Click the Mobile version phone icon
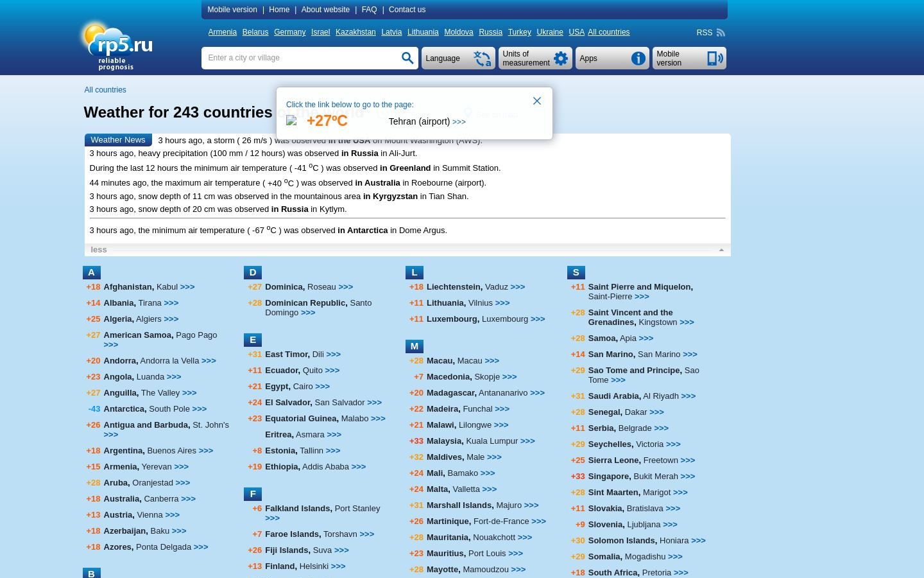The height and width of the screenshot is (578, 924). 715,58
